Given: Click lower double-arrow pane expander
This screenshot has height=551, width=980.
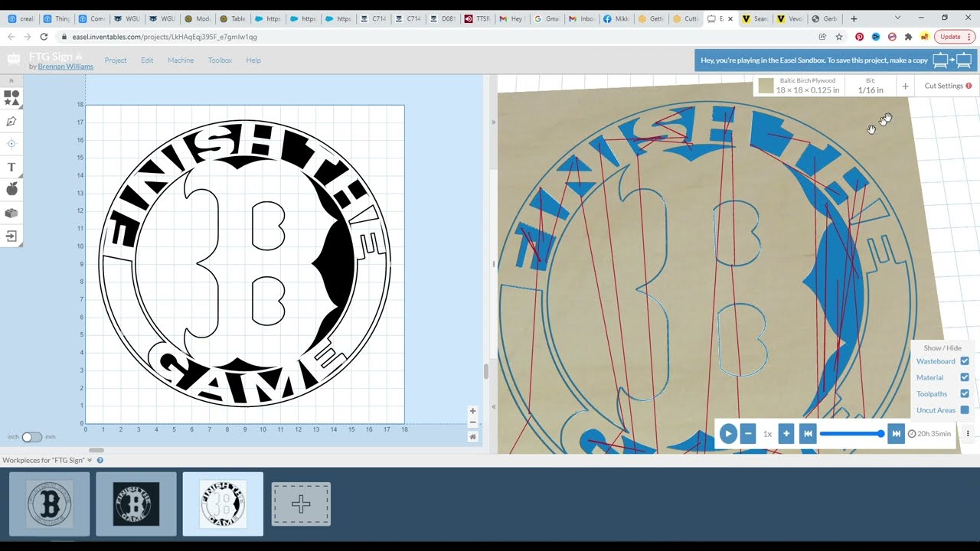Looking at the screenshot, I should click(493, 407).
